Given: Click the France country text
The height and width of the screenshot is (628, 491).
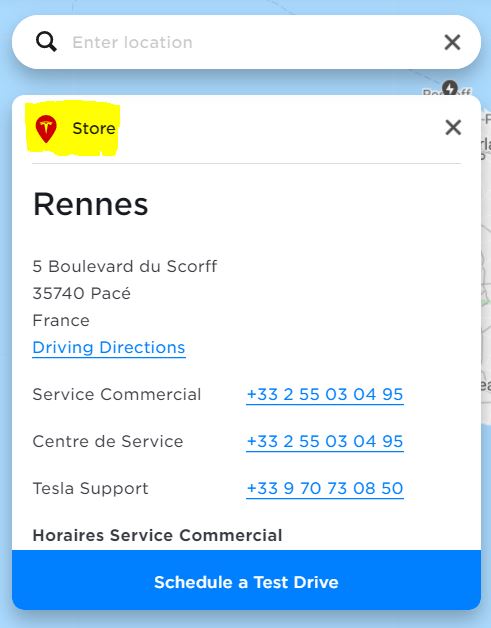Looking at the screenshot, I should pos(61,320).
